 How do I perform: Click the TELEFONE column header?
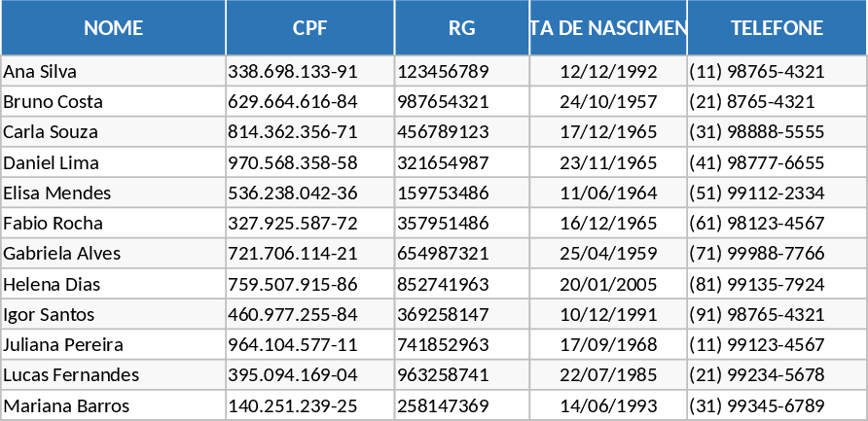point(777,28)
